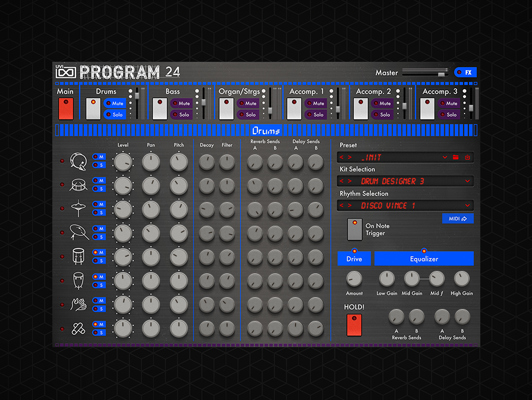Adjust the Bass volume fader

[203, 102]
